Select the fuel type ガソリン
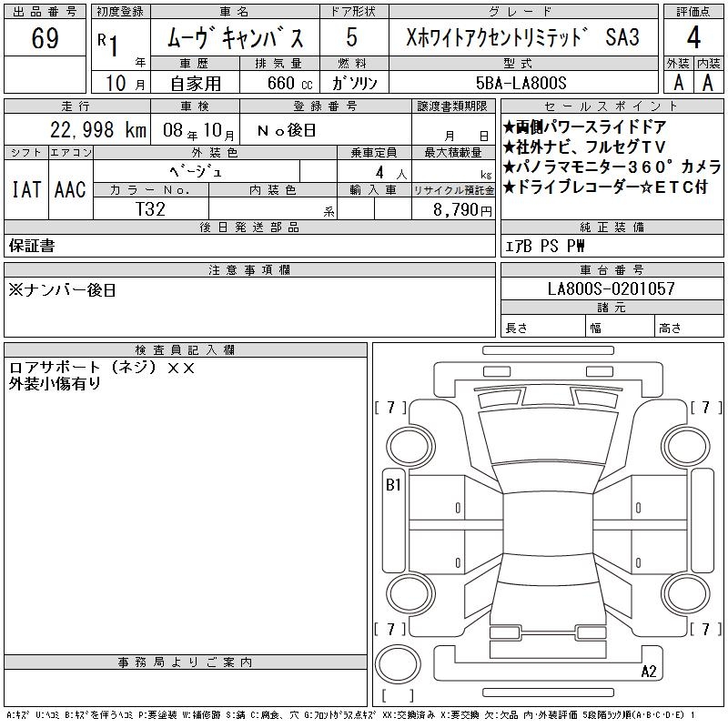 point(354,83)
